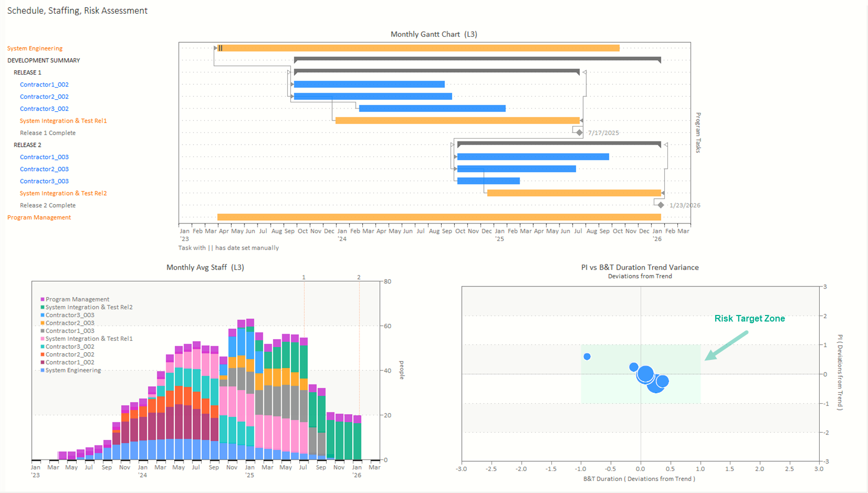This screenshot has width=868, height=493.
Task: Click the 7/17/2025 milestone date label
Action: pos(603,133)
